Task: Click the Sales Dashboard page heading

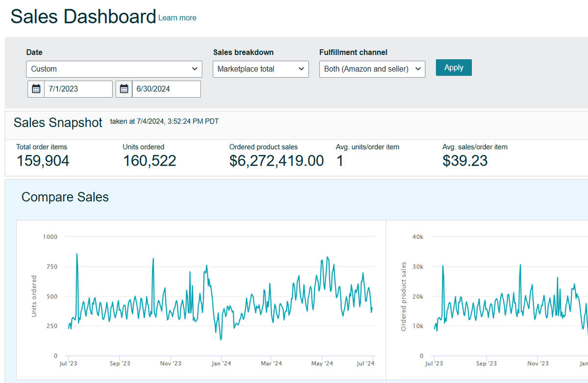Action: tap(83, 17)
